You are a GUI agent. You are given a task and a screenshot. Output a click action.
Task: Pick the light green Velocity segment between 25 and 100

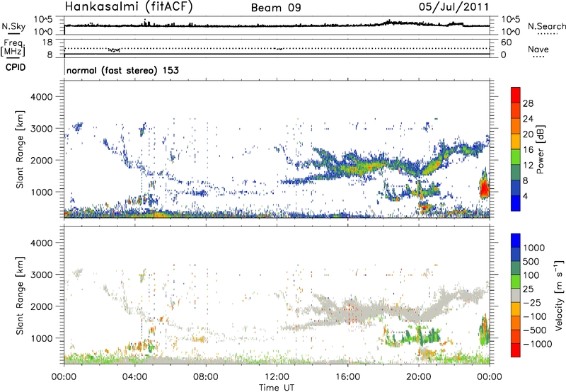click(x=516, y=282)
